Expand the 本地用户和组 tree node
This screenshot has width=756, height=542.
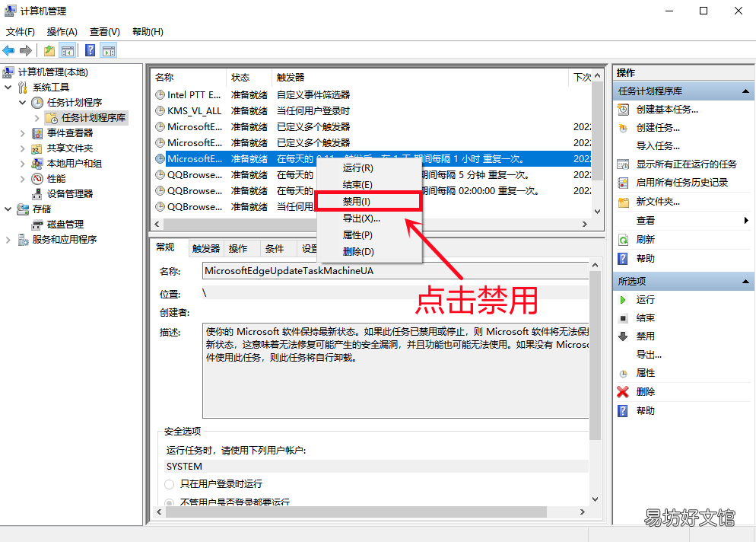click(x=23, y=163)
